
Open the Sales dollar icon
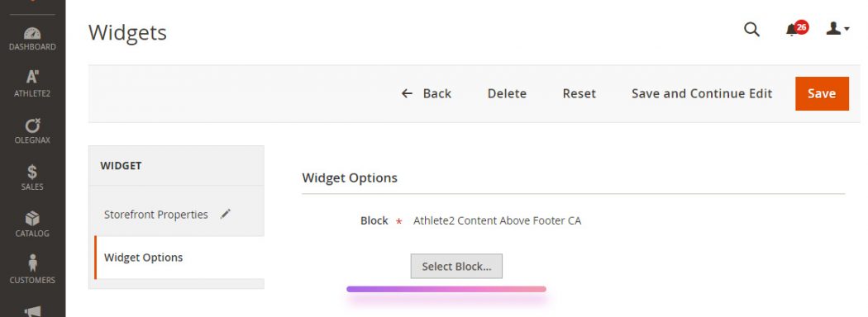click(x=32, y=172)
